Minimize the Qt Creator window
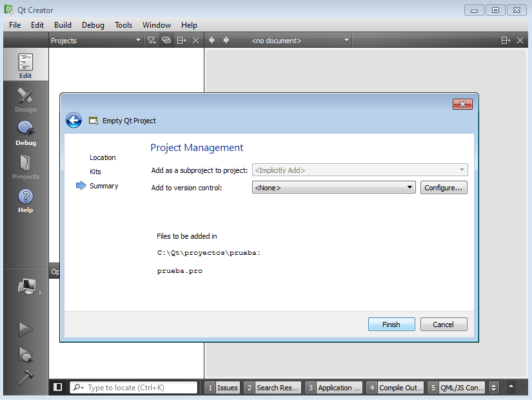Image resolution: width=532 pixels, height=400 pixels. 474,10
